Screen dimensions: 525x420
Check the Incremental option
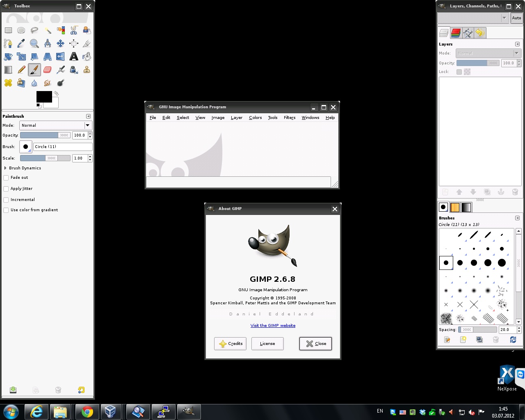point(6,200)
